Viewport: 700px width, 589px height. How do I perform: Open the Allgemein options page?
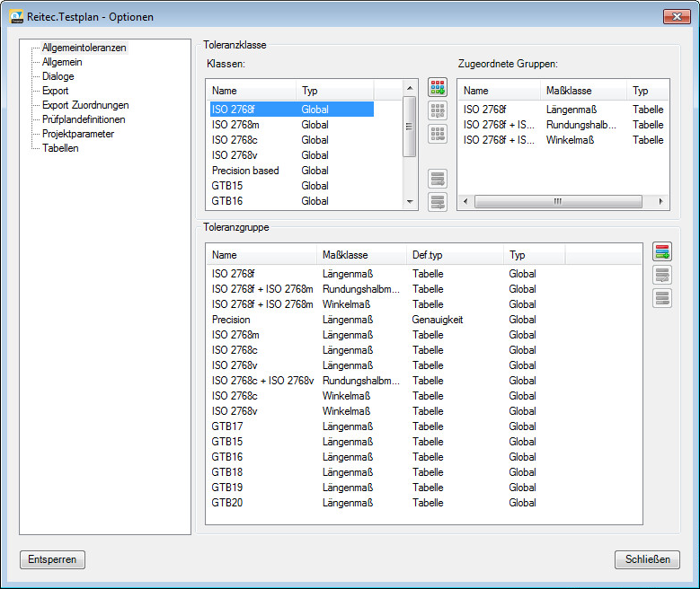click(62, 62)
